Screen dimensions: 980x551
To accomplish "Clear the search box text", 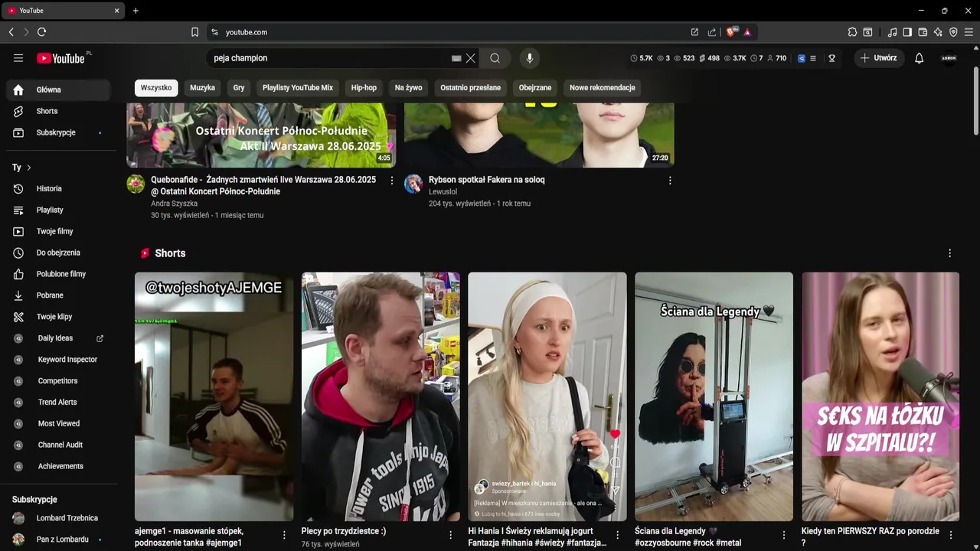I will (471, 58).
